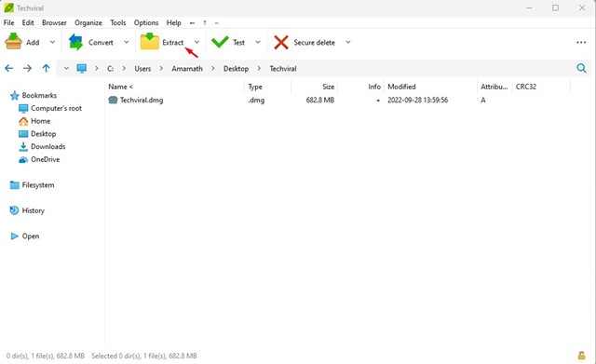Click the Filesystem folder icon
The height and width of the screenshot is (364, 596).
pyautogui.click(x=15, y=185)
